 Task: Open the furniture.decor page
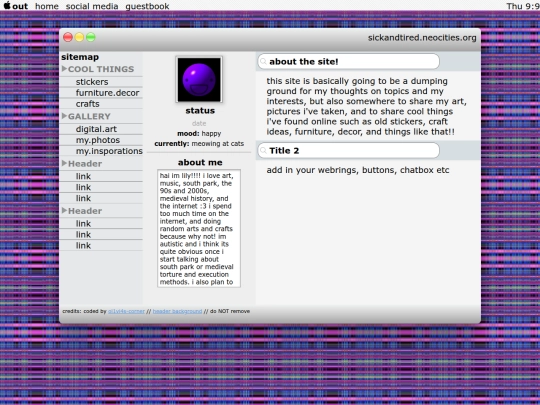pyautogui.click(x=107, y=93)
